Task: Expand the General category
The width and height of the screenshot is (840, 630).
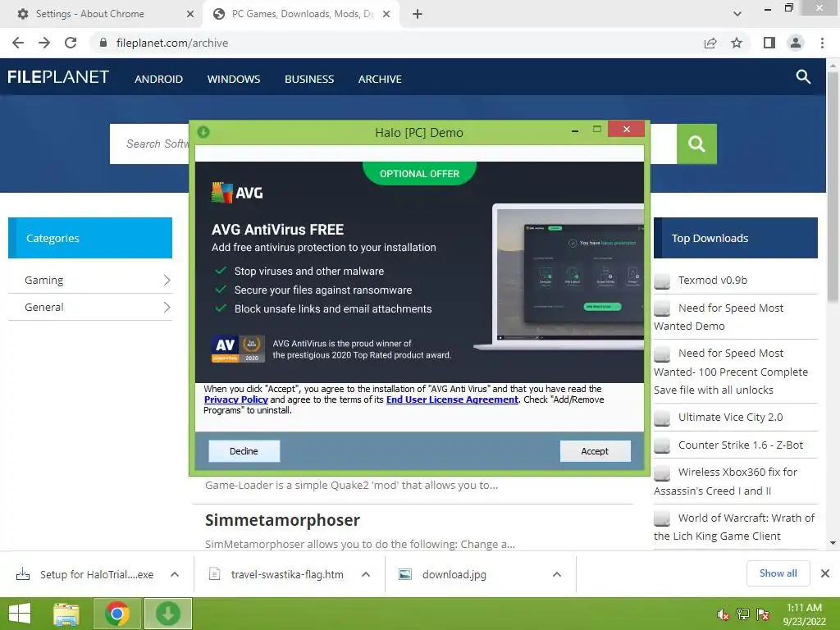Action: coord(90,307)
